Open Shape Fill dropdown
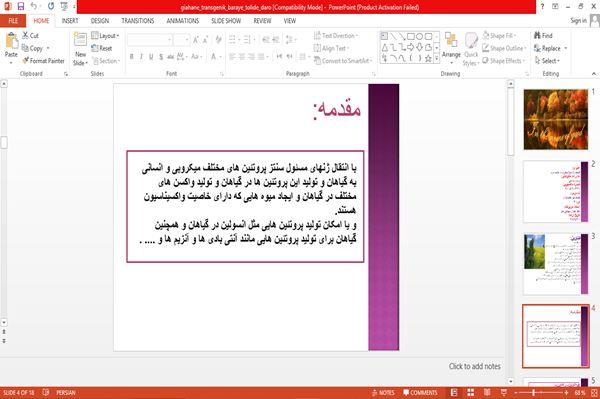The height and width of the screenshot is (399, 600). (x=499, y=36)
